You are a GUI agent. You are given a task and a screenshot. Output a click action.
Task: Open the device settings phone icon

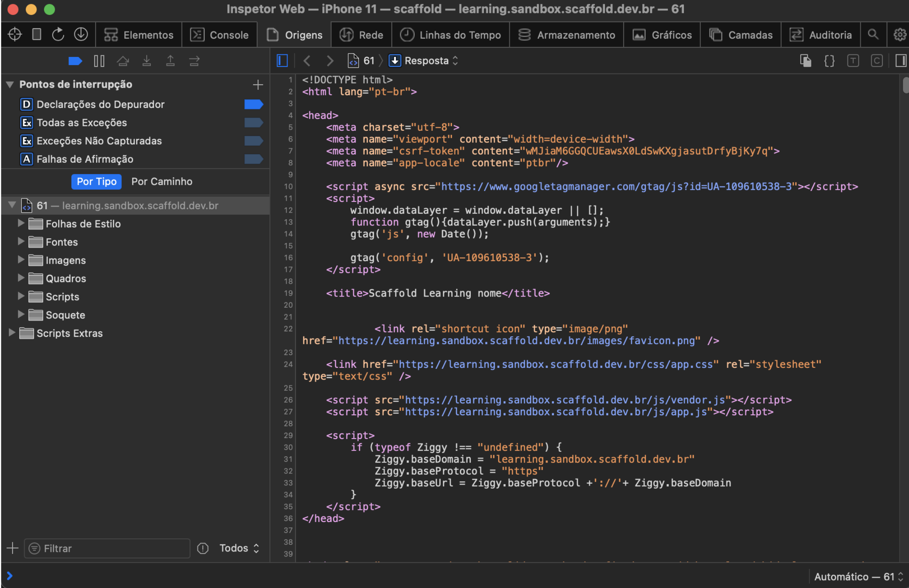click(x=37, y=34)
